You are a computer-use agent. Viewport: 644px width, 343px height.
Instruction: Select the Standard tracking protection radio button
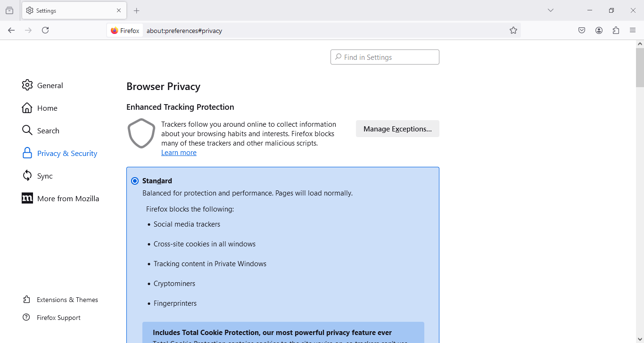pos(135,181)
